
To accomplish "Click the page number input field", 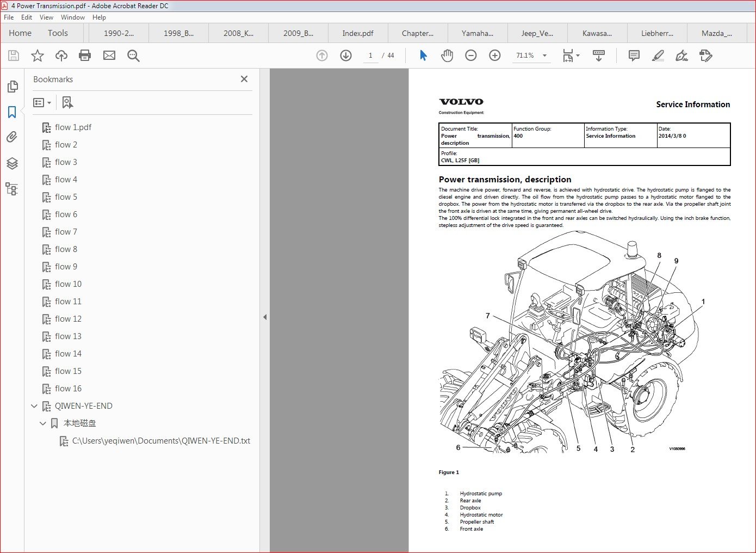I will coord(370,56).
